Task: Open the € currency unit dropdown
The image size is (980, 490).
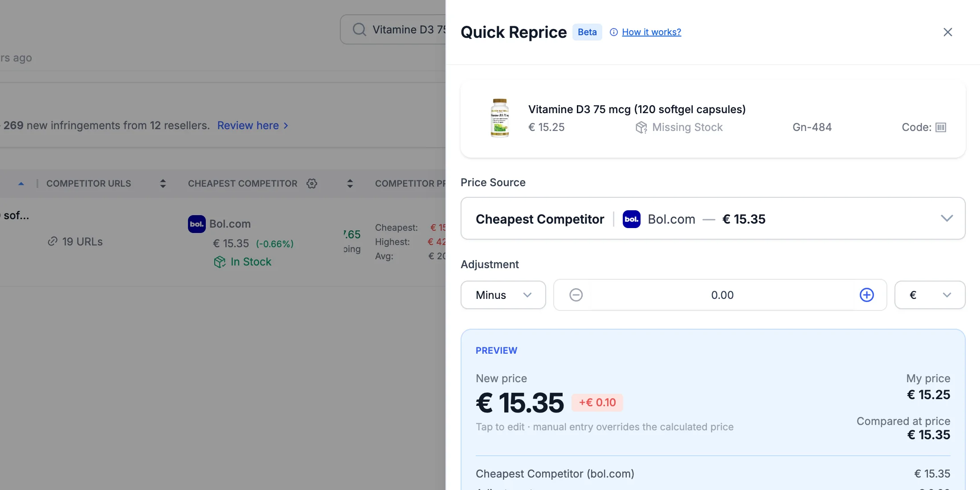Action: (930, 295)
